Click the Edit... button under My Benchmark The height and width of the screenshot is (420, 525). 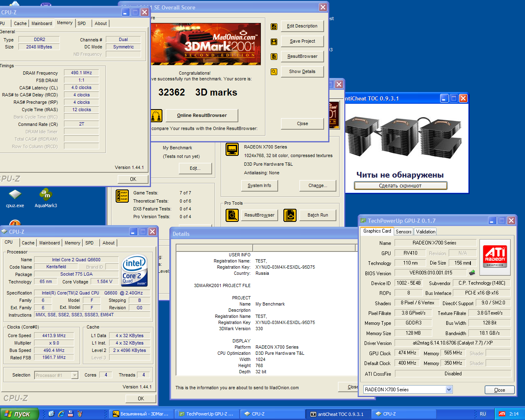pyautogui.click(x=195, y=169)
